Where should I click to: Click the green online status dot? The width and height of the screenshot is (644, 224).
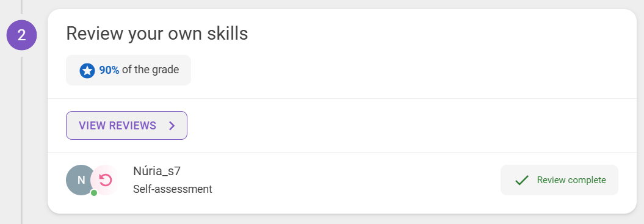pos(94,193)
